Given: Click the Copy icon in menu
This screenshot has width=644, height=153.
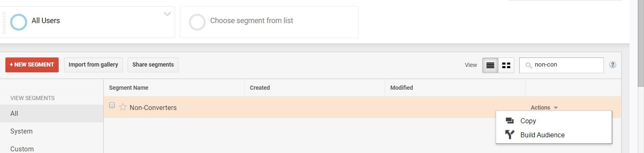Looking at the screenshot, I should click(x=510, y=121).
